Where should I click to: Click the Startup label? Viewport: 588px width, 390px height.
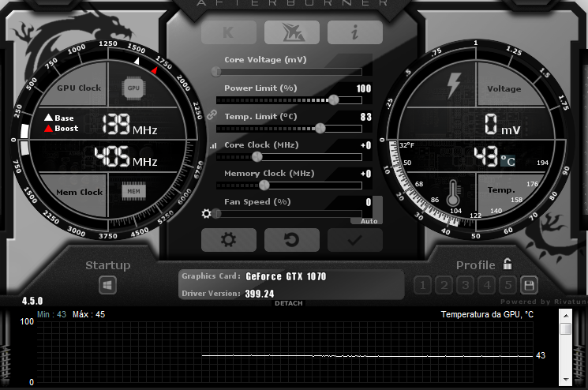[107, 265]
